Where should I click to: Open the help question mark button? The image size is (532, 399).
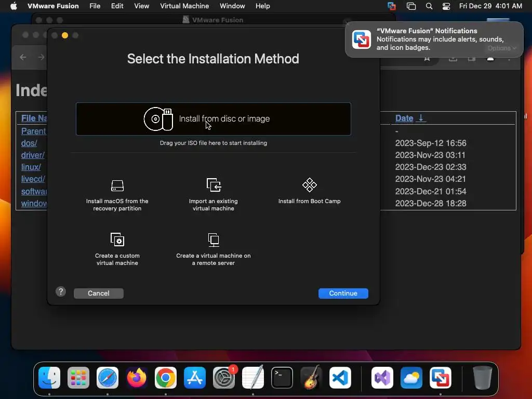coord(61,291)
